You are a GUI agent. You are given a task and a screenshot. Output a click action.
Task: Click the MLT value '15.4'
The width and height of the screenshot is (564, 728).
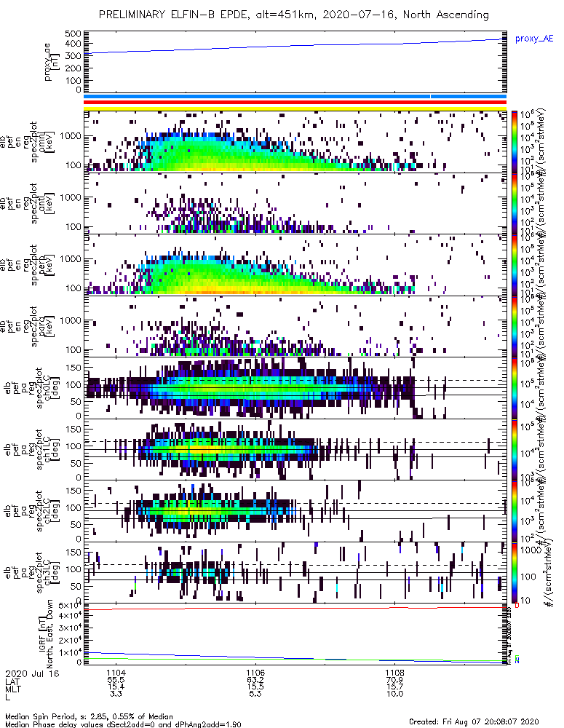point(116,687)
